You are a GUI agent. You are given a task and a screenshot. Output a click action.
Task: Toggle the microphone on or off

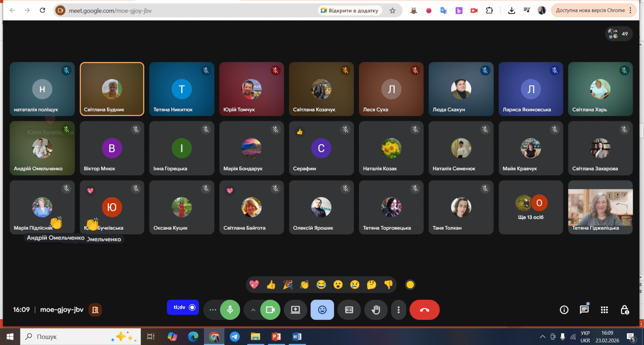(x=230, y=310)
